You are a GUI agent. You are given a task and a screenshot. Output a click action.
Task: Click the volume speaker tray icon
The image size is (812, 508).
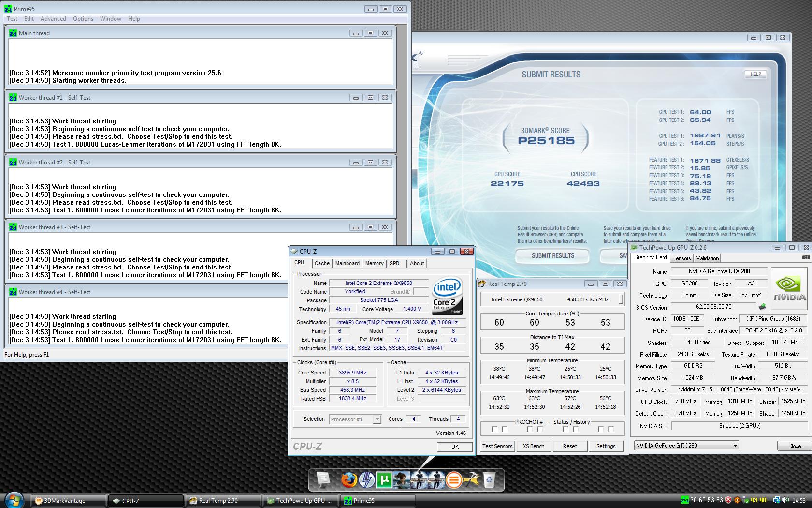click(x=785, y=500)
